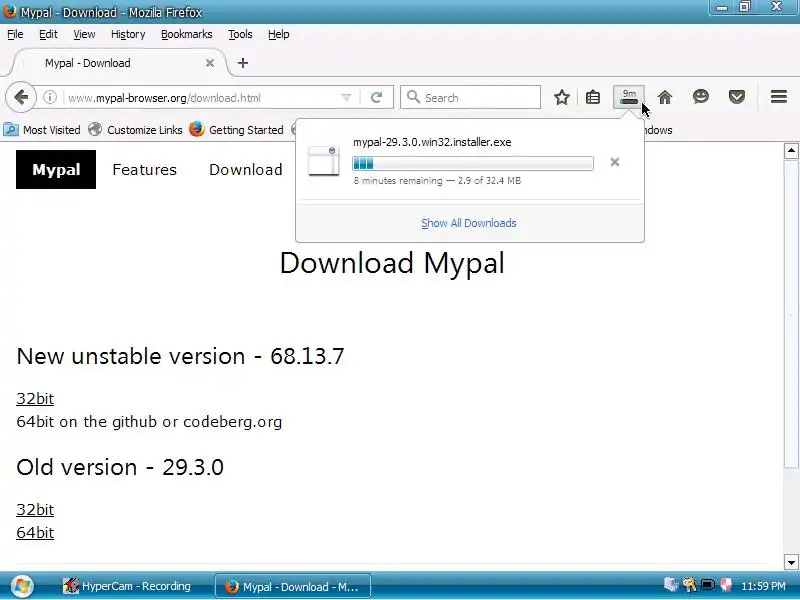
Task: Open the hamburger menu
Action: click(779, 96)
